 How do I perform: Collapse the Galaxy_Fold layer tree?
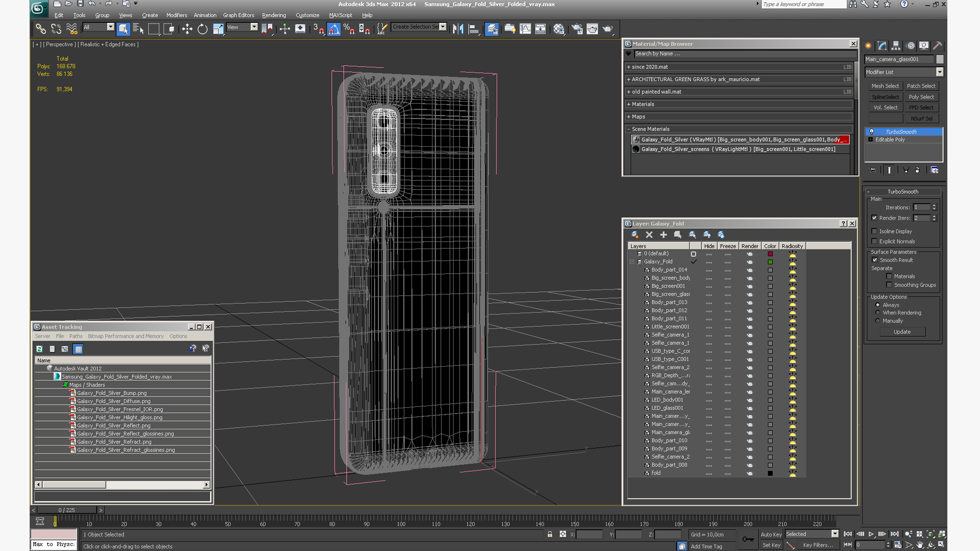[632, 261]
